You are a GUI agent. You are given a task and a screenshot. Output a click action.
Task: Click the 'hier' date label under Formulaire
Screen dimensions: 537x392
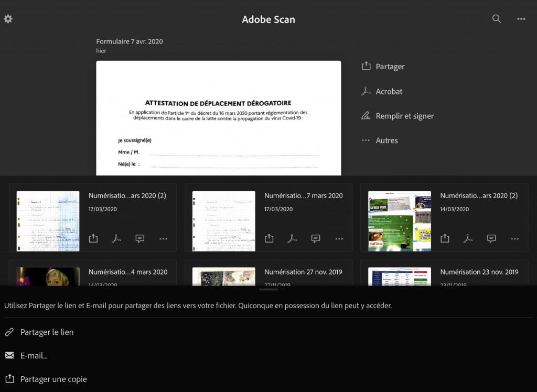click(101, 51)
